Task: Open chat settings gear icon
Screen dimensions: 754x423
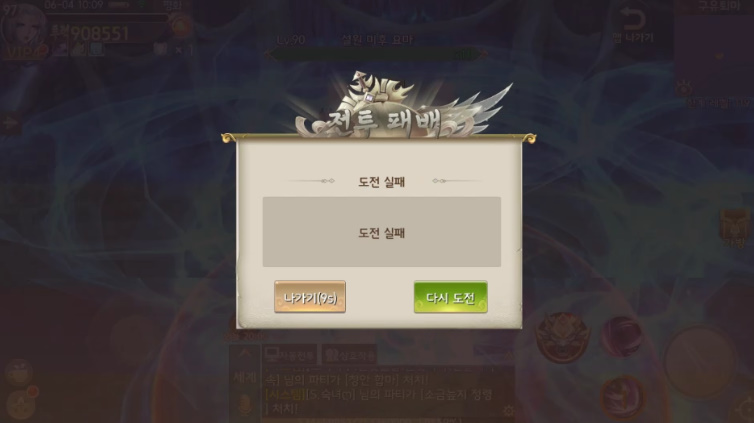Action: [508, 410]
